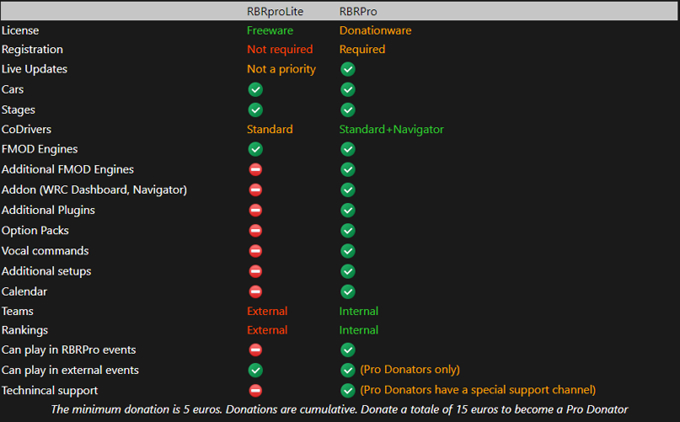Click the green check for Additional Plugins
The width and height of the screenshot is (680, 422).
click(x=348, y=210)
